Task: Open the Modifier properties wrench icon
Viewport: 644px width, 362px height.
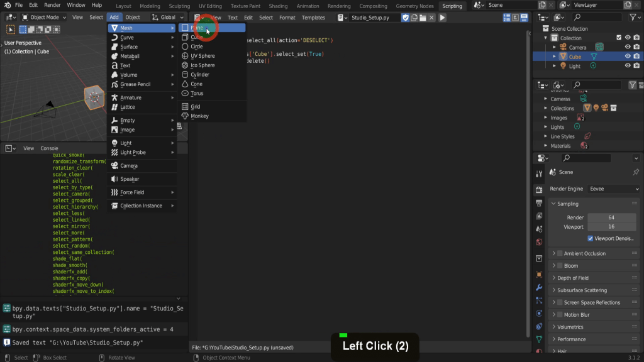Action: coord(539,287)
